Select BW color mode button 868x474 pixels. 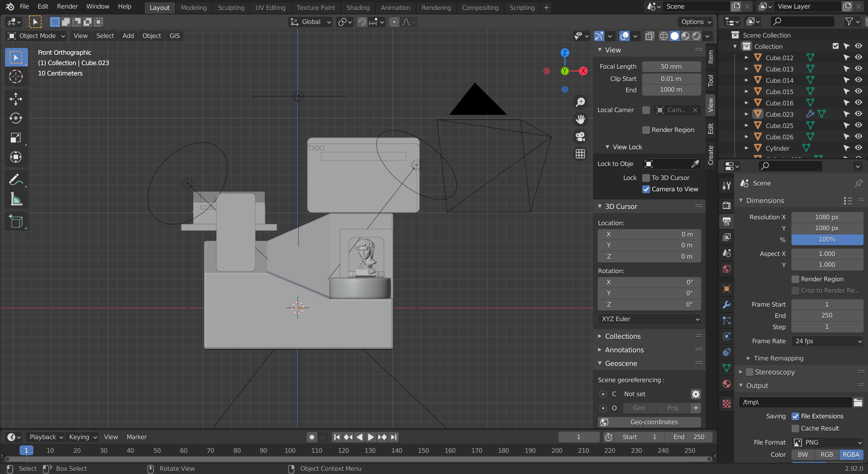point(803,455)
